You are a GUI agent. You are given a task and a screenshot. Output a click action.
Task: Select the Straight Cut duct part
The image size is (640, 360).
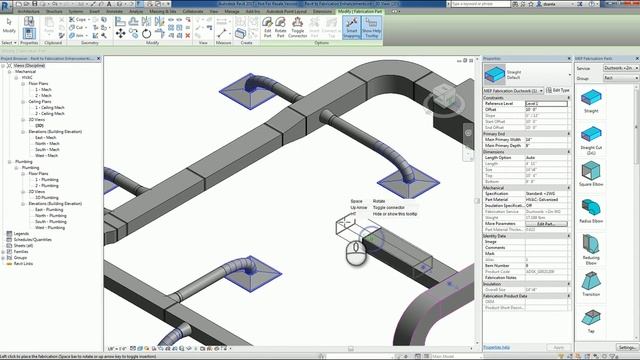[x=591, y=140]
